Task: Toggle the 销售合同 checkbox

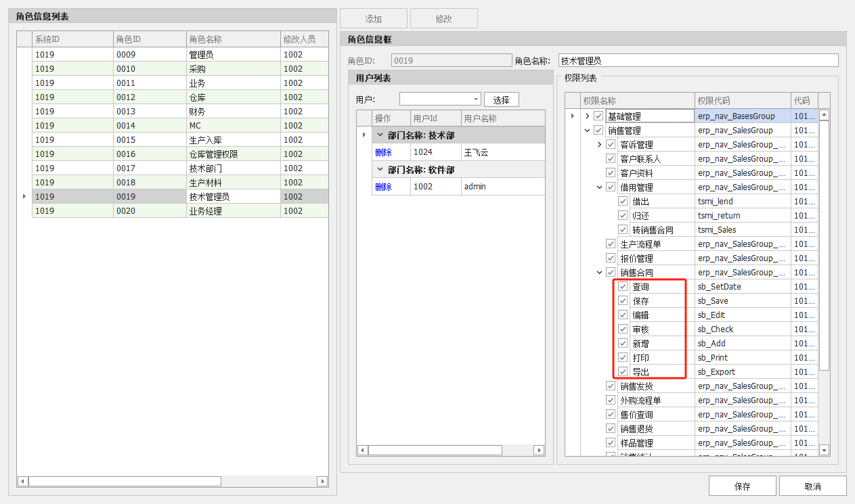Action: click(611, 273)
